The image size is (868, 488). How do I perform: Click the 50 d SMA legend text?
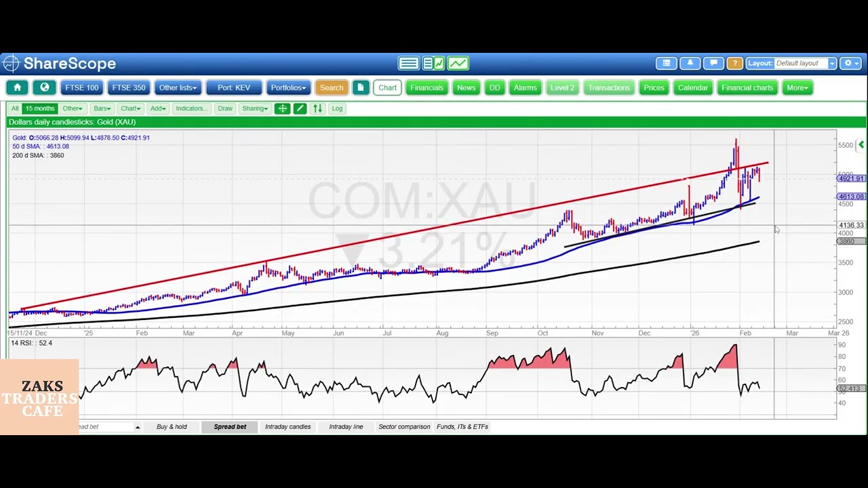pos(41,146)
